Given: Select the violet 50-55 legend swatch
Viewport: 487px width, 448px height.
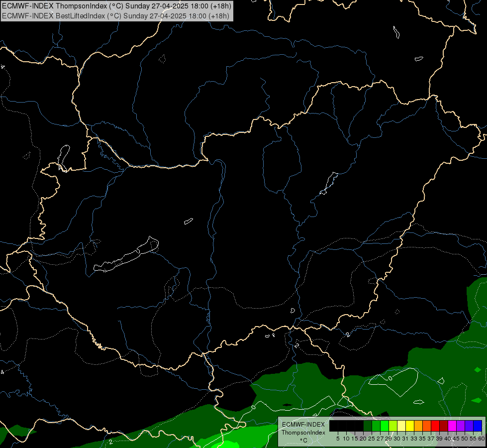Looking at the screenshot, I should pyautogui.click(x=469, y=426).
